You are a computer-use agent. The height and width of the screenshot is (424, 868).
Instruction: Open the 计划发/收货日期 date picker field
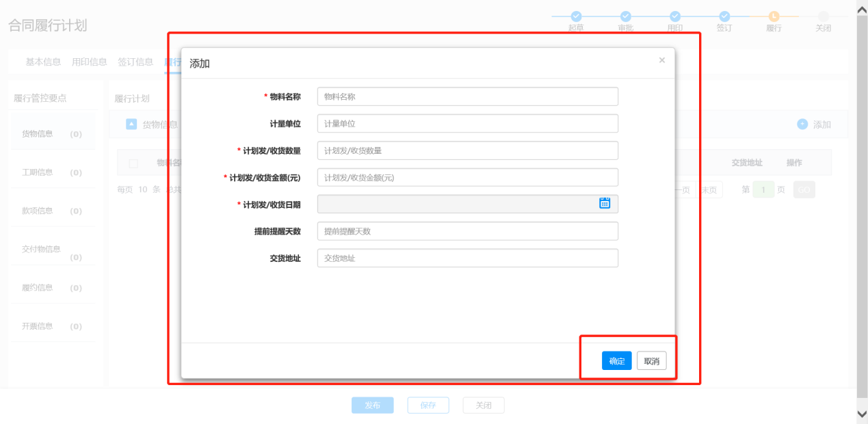pos(455,204)
